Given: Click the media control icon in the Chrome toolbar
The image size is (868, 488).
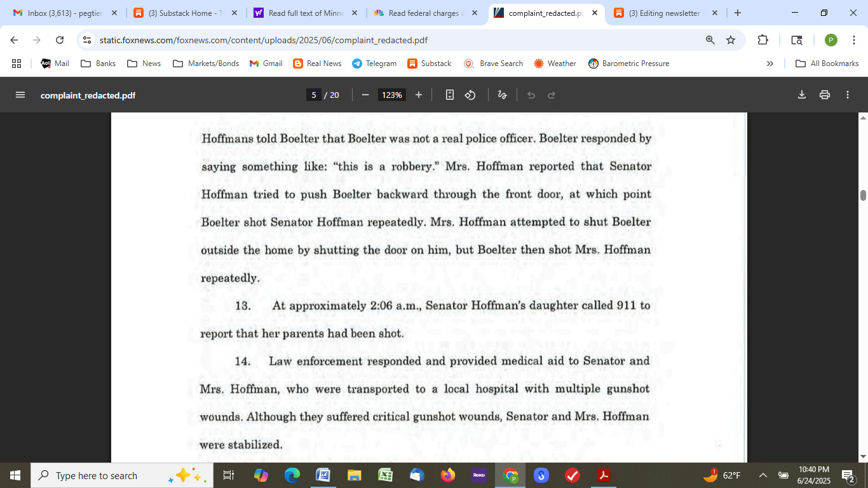Looking at the screenshot, I should pyautogui.click(x=797, y=40).
